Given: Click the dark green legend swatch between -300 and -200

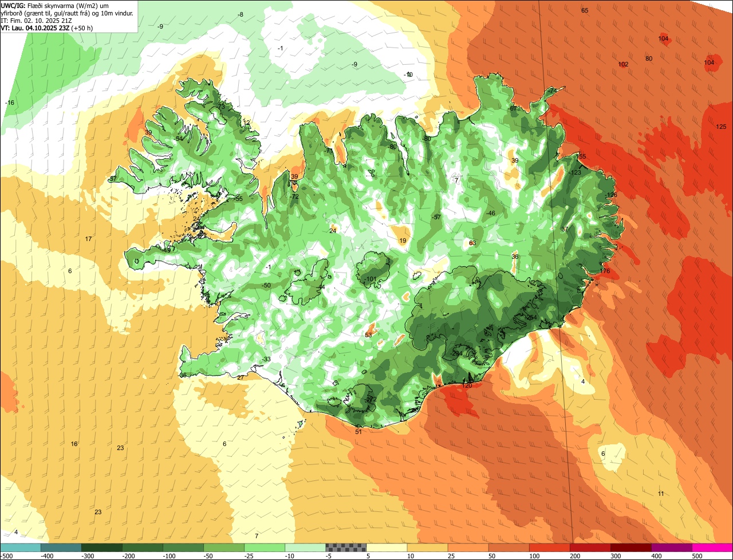Looking at the screenshot, I should click(x=102, y=547).
